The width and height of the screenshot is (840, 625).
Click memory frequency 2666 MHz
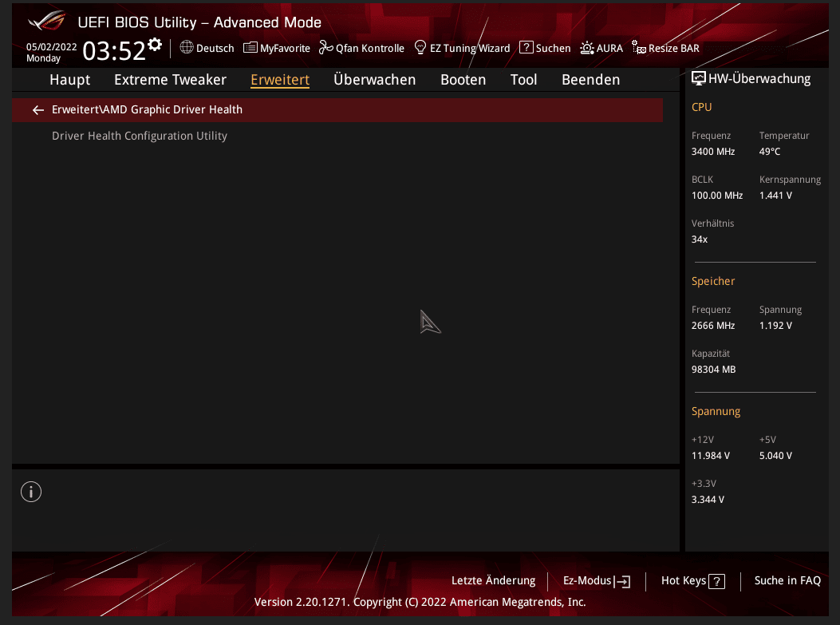[713, 326]
